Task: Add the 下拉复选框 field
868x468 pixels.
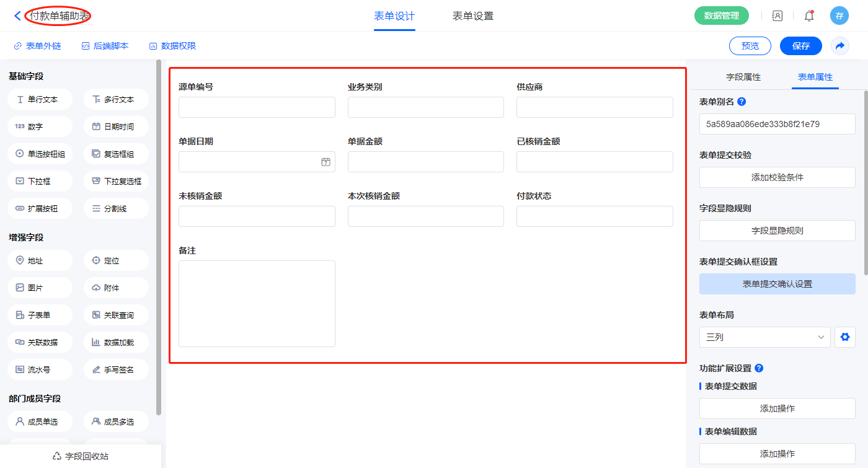Action: [x=116, y=182]
